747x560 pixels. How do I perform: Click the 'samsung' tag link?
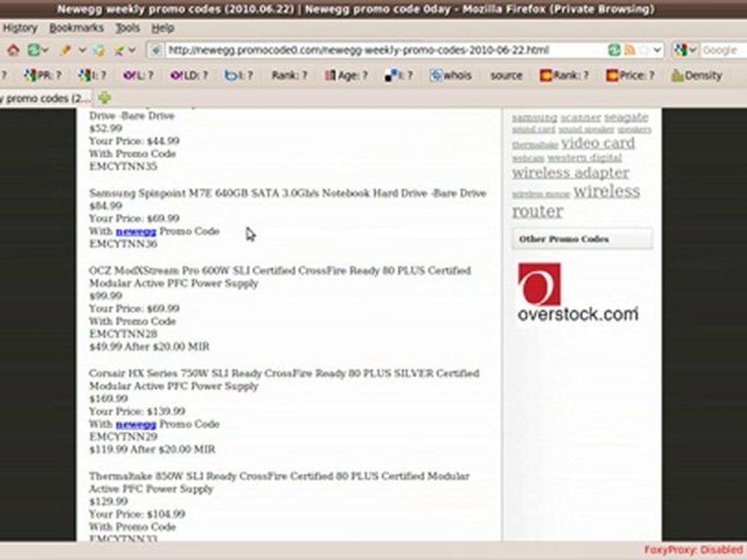pyautogui.click(x=534, y=118)
